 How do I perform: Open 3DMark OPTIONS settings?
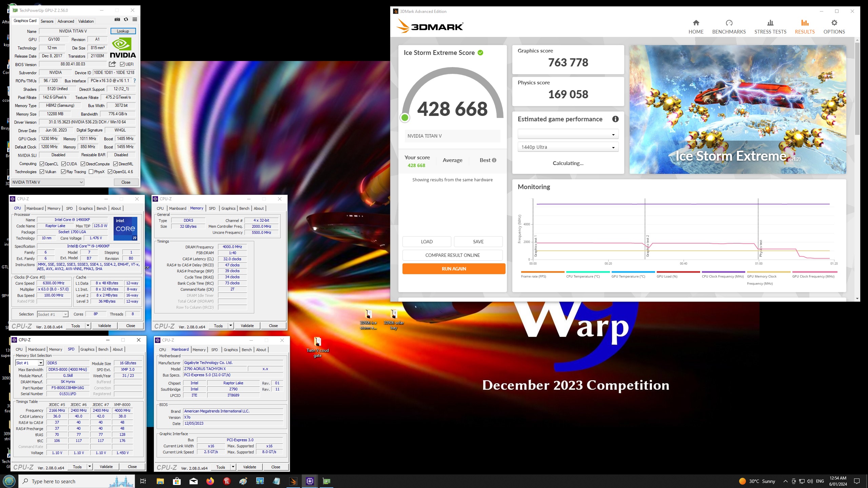[x=834, y=27]
